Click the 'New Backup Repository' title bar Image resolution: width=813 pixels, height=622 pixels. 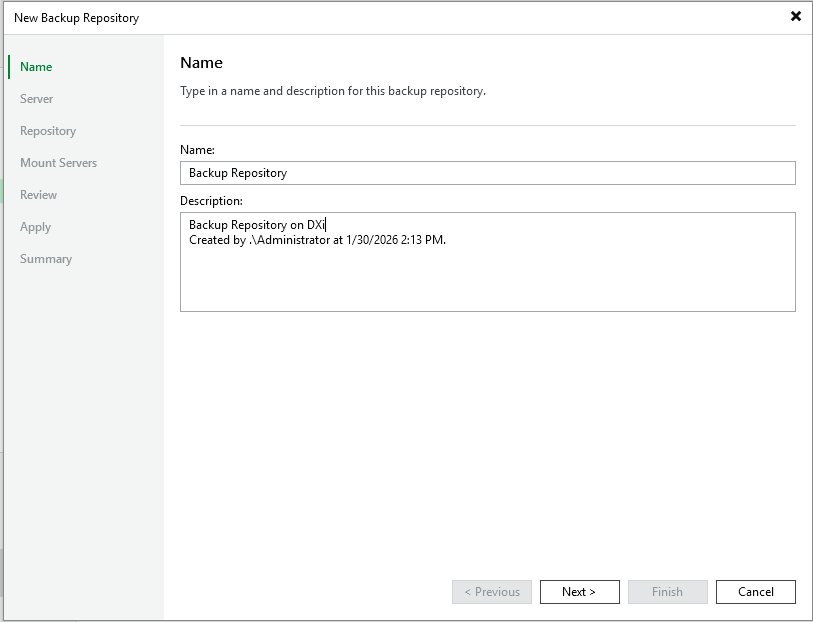[x=77, y=18]
